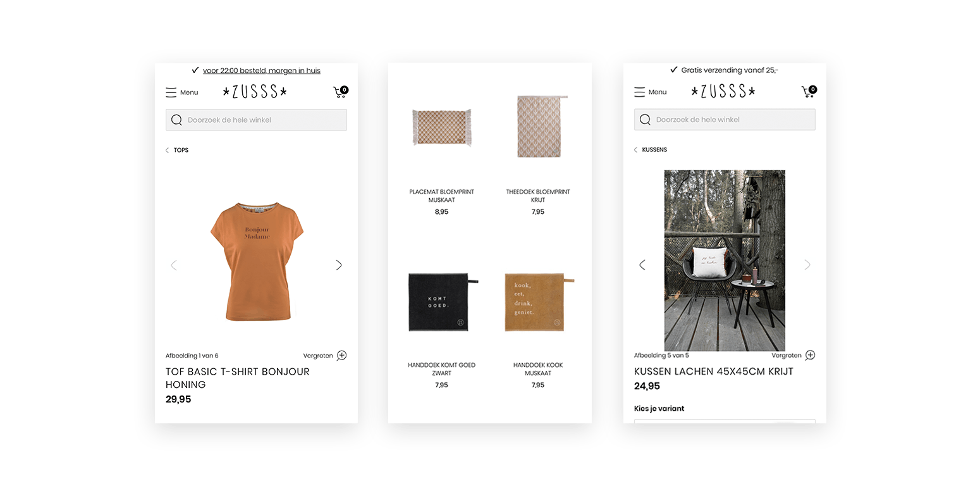Show the next t-shirt image with the right arrow
The image size is (980, 486).
pos(339,265)
